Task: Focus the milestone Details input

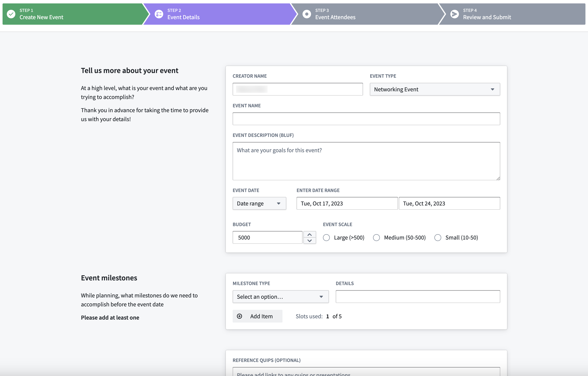Action: [418, 297]
